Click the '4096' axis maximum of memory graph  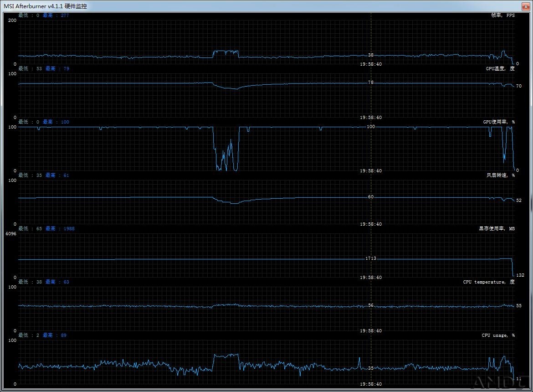(11, 234)
